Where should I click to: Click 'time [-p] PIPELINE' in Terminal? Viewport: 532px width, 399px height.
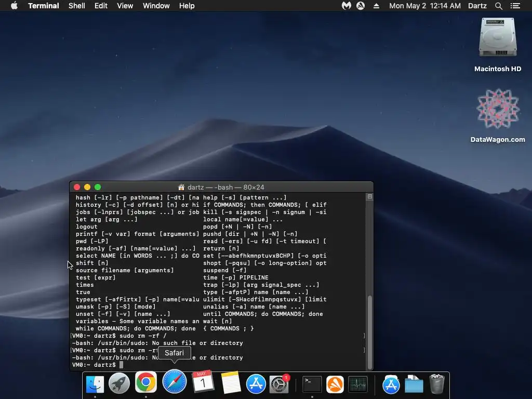(x=236, y=277)
